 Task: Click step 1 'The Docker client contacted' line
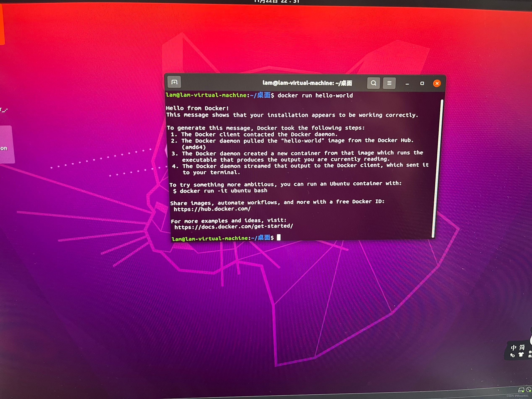[x=254, y=134]
